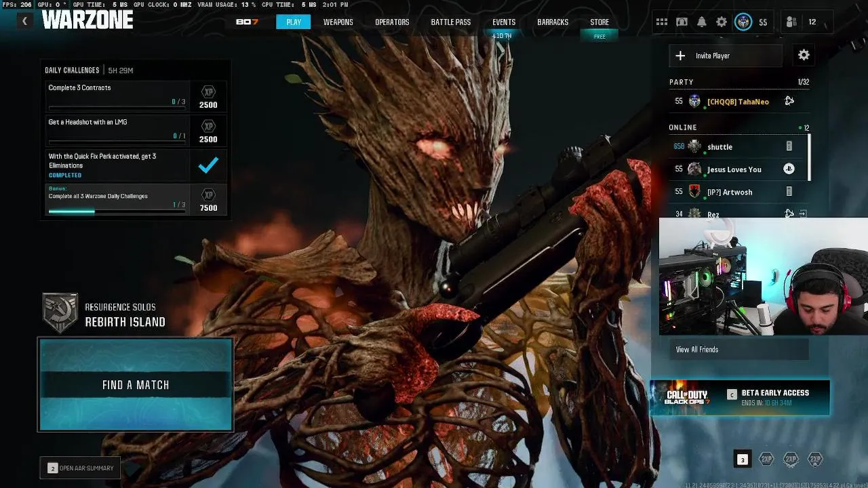Image resolution: width=868 pixels, height=488 pixels.
Task: Open party settings gear
Action: pos(804,55)
